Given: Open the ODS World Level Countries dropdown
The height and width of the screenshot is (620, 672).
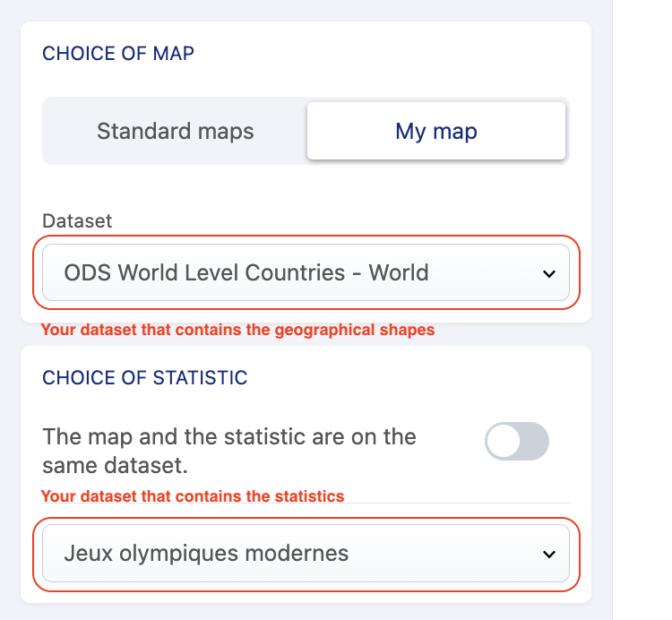Looking at the screenshot, I should pyautogui.click(x=306, y=272).
